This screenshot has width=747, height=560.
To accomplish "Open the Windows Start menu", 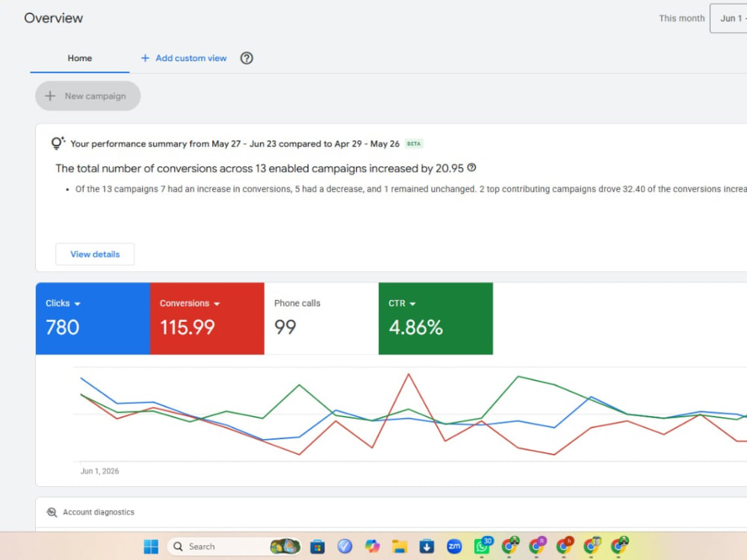I will [x=151, y=547].
